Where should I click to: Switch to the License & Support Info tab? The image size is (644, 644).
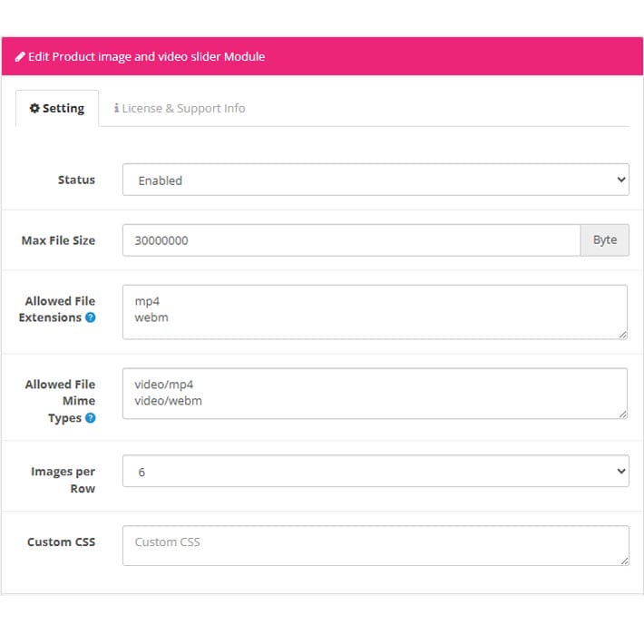click(x=183, y=108)
